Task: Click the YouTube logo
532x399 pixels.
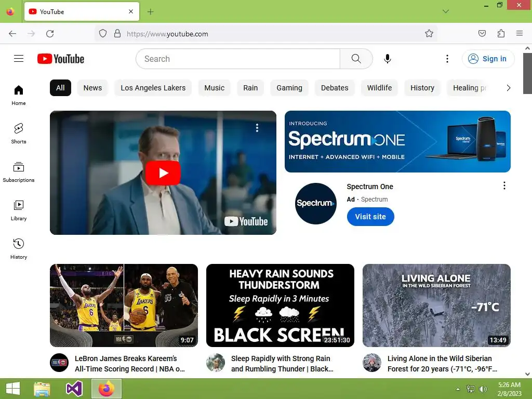Action: pyautogui.click(x=61, y=59)
